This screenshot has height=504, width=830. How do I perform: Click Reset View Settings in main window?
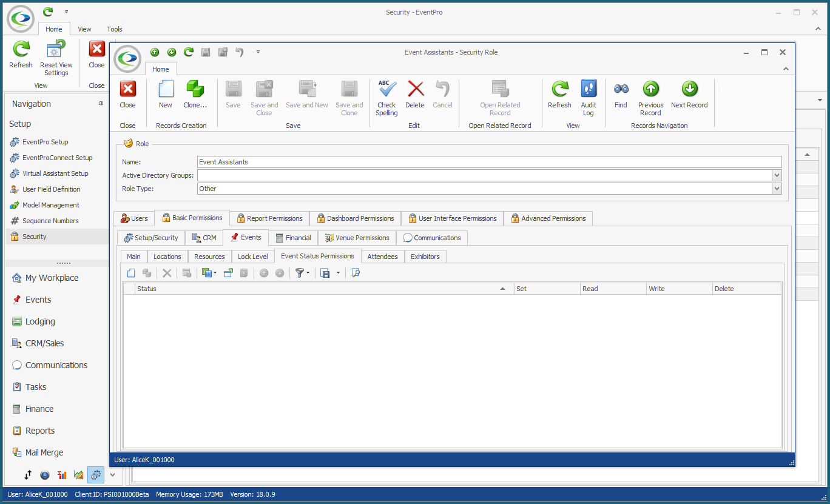[56, 58]
